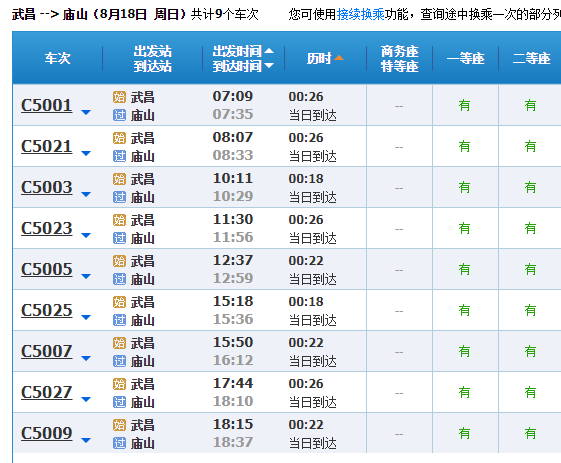The image size is (561, 463).
Task: Expand the C5001 train stop details arrow
Action: (86, 113)
